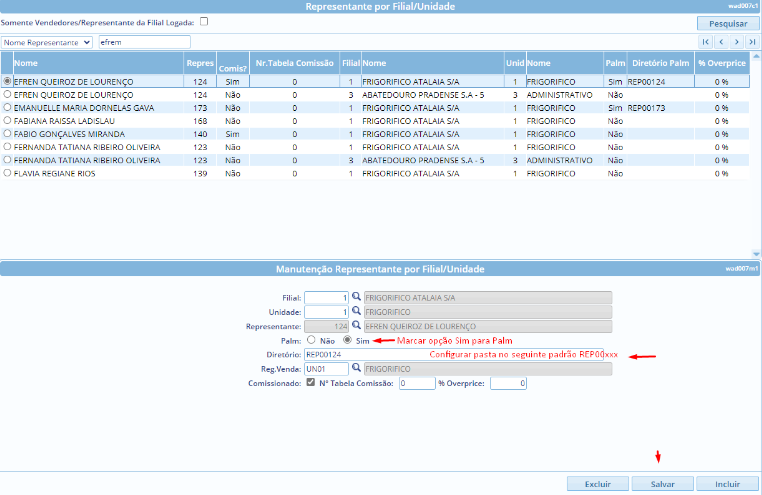This screenshot has width=762, height=495.
Task: Set Palm option to Não
Action: point(311,340)
